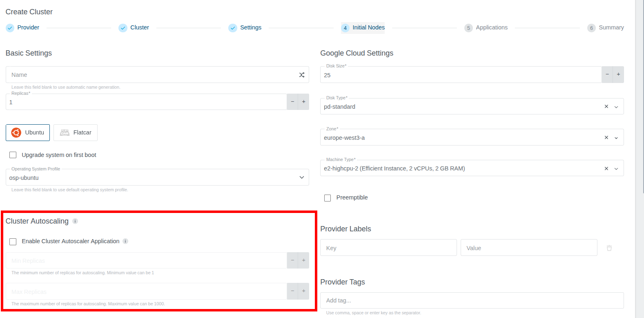Check Enable Cluster Autoscaler Application
Screen dimensions: 644x318
click(x=13, y=242)
